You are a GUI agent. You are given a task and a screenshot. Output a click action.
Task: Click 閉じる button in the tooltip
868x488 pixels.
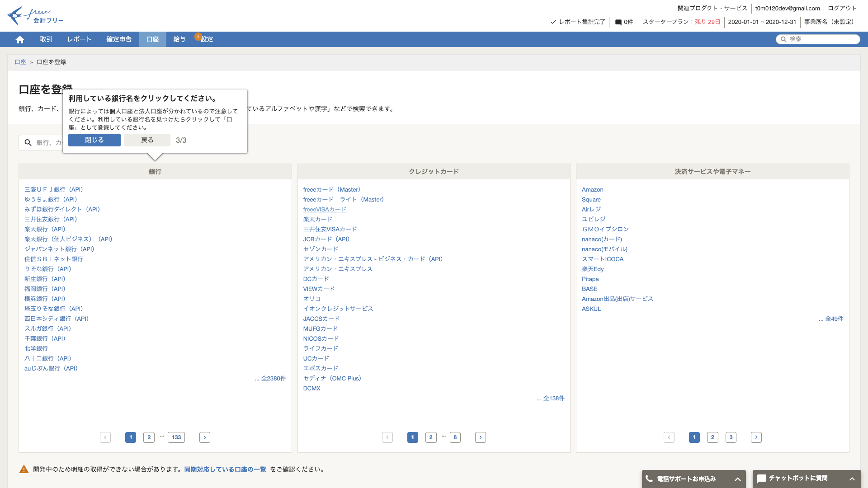coord(94,140)
